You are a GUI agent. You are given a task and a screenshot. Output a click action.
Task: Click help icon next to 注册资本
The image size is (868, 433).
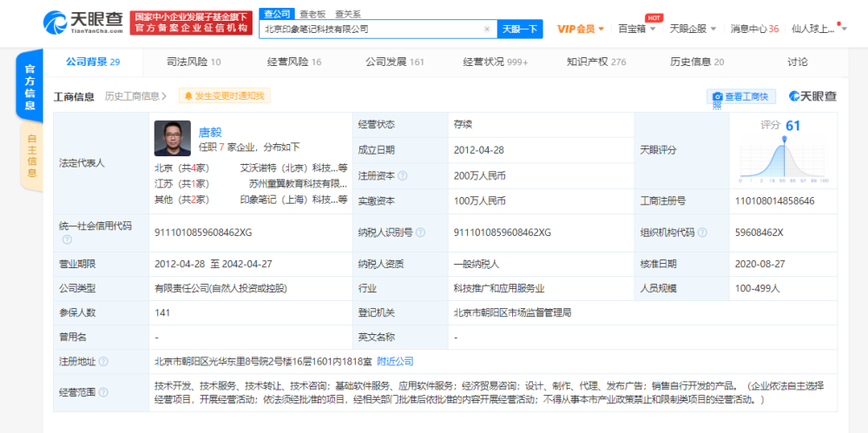(403, 175)
